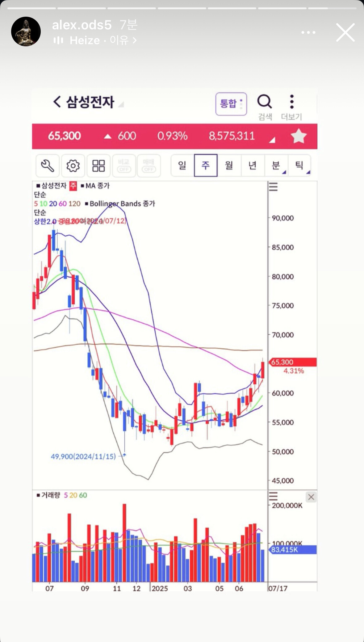Tap the 4.31% percentage label

point(294,371)
